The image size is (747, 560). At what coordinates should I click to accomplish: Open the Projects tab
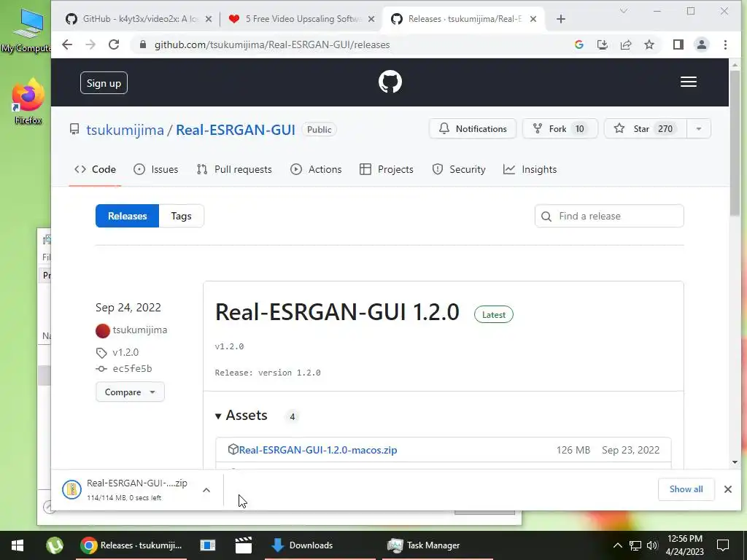click(x=387, y=169)
